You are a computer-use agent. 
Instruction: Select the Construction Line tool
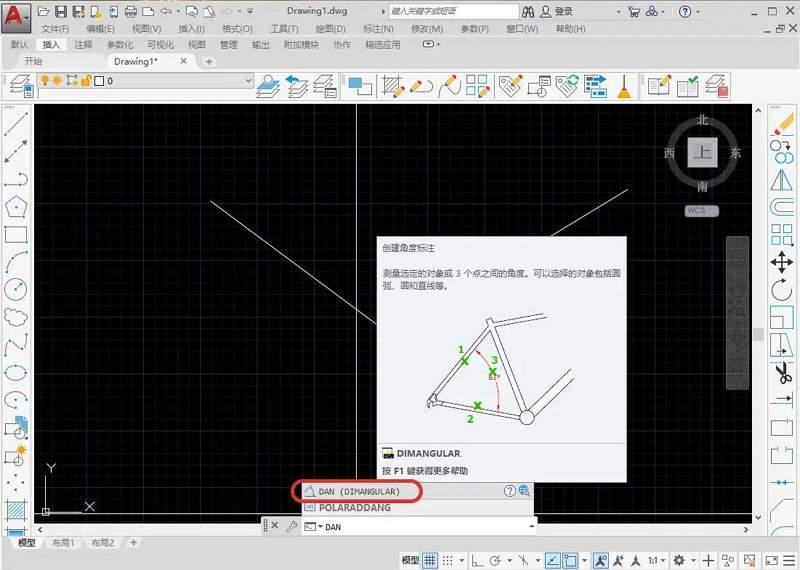pos(16,152)
